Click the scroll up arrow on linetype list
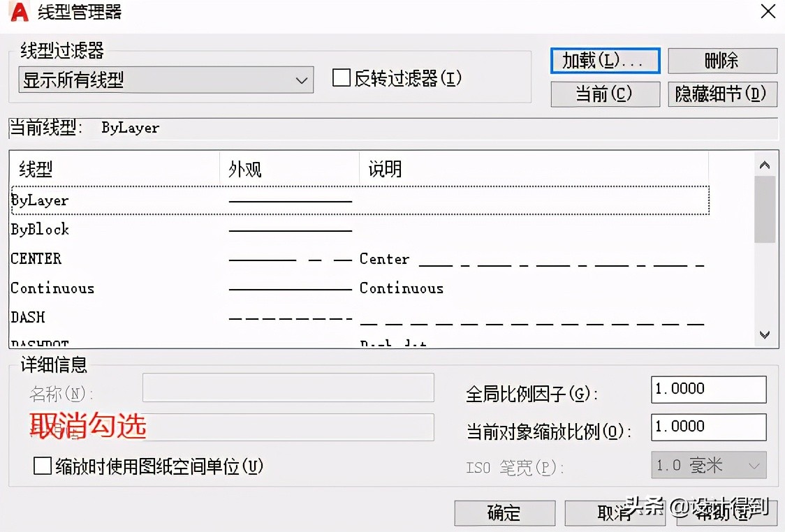The width and height of the screenshot is (785, 532). tap(765, 165)
